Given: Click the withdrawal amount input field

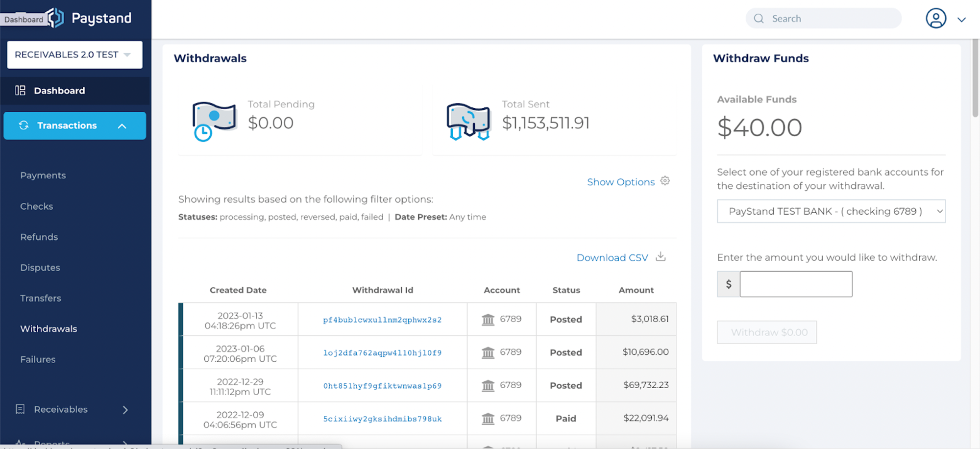Looking at the screenshot, I should pos(796,284).
